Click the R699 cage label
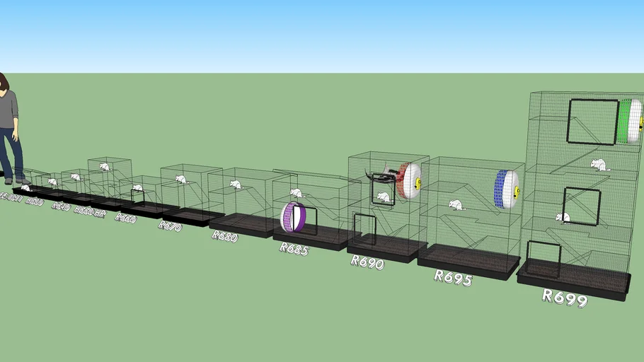 click(x=565, y=298)
